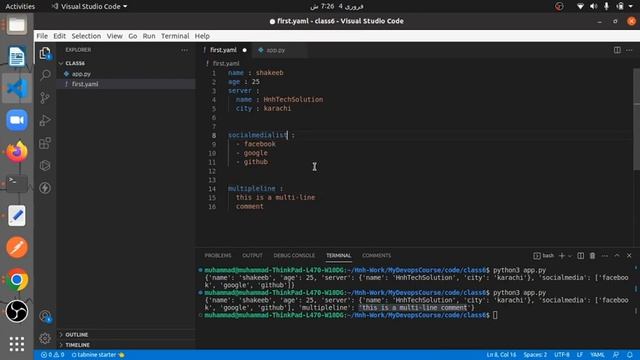This screenshot has width=640, height=360.
Task: Open app.py in the Explorer tree
Action: point(81,74)
